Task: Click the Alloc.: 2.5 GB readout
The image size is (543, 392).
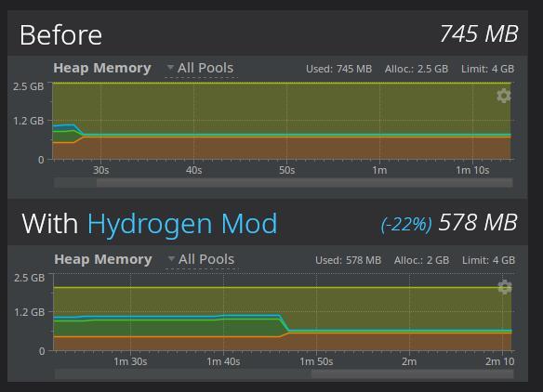Action: coord(417,69)
